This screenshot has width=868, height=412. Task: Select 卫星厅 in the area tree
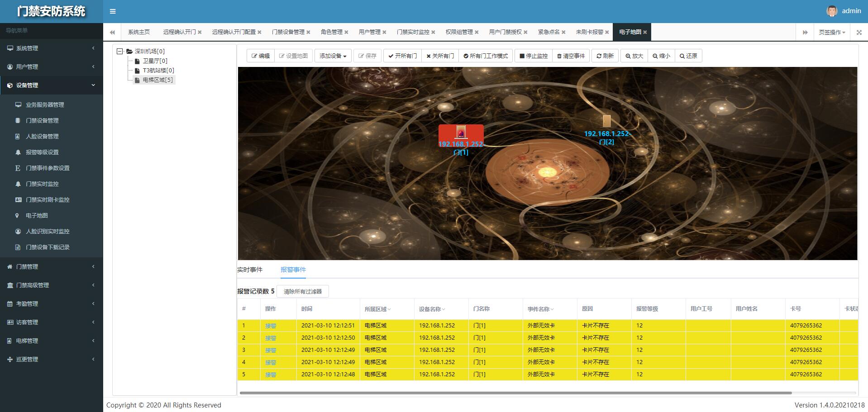click(x=155, y=61)
